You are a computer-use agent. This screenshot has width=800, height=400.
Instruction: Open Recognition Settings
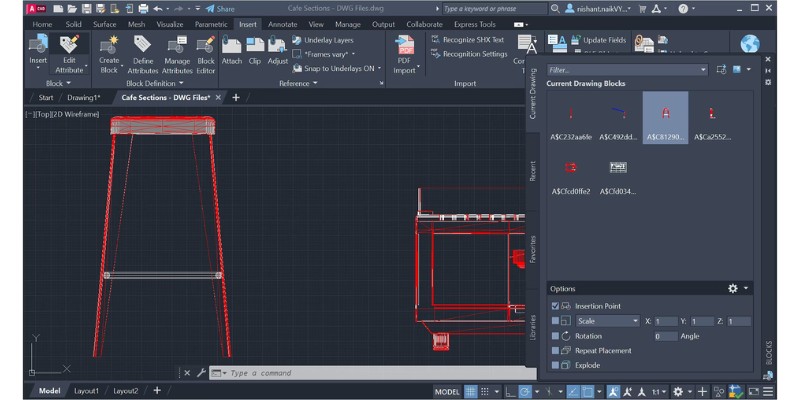coord(470,54)
